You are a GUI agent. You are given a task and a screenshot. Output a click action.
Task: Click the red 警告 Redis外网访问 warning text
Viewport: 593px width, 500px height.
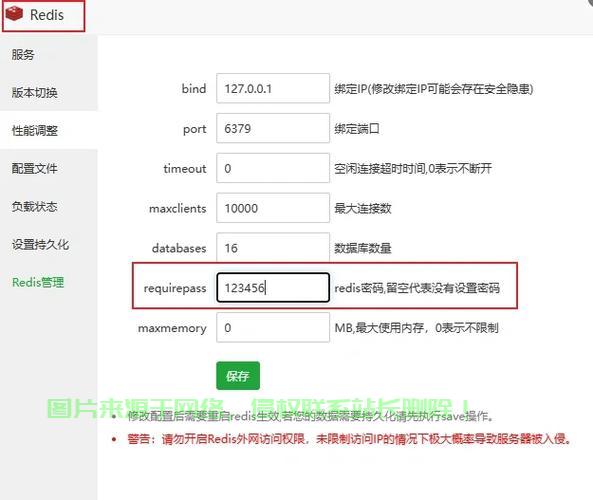coord(349,439)
